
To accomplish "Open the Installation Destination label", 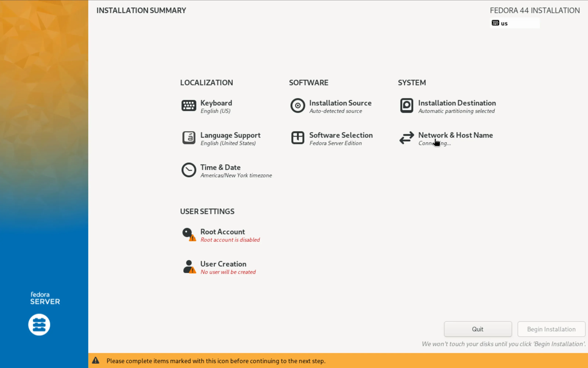I will pos(457,103).
